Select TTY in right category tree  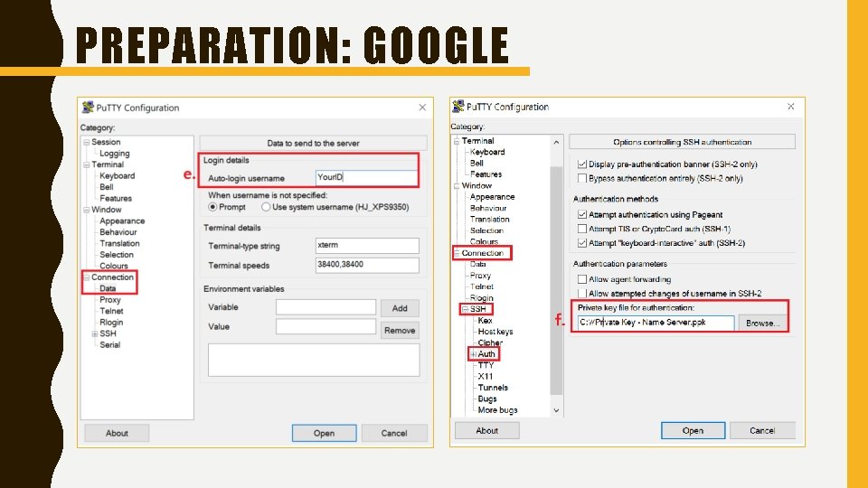[x=486, y=365]
